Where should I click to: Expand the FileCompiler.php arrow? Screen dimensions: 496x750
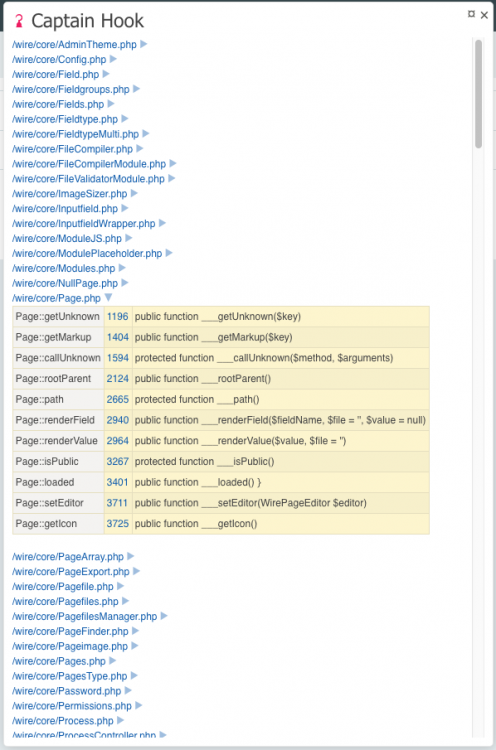point(140,148)
